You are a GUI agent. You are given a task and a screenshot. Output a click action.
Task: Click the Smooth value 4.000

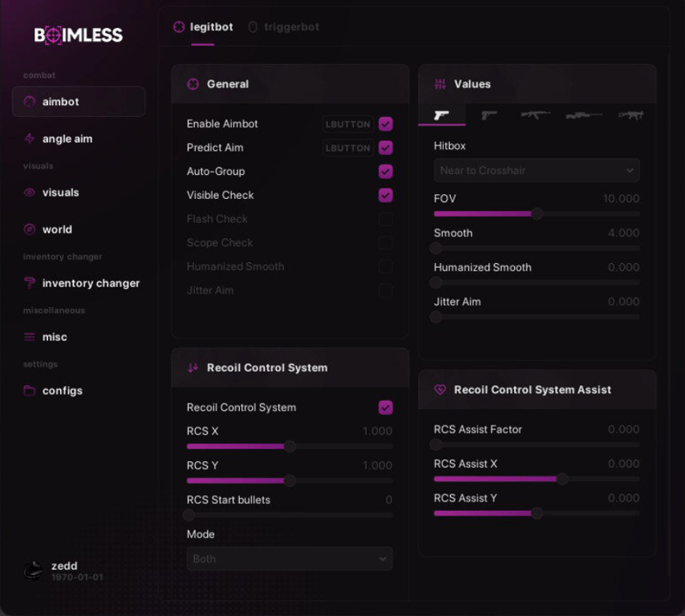pos(623,233)
